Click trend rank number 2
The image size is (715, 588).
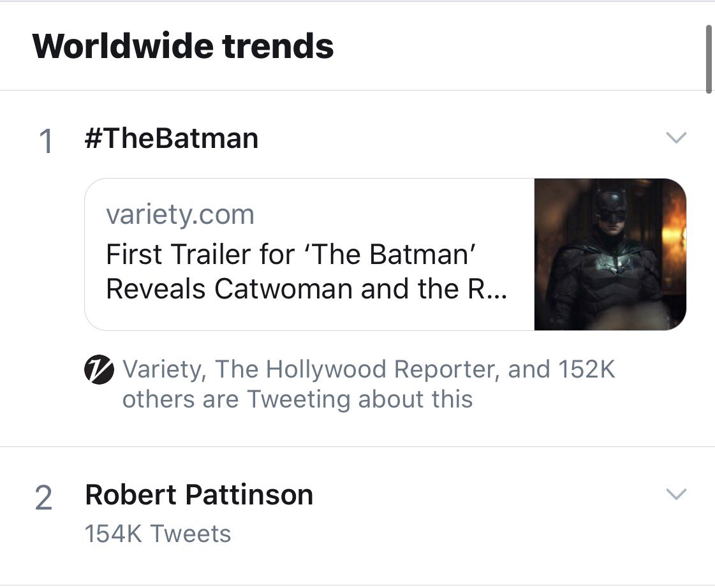[x=44, y=497]
